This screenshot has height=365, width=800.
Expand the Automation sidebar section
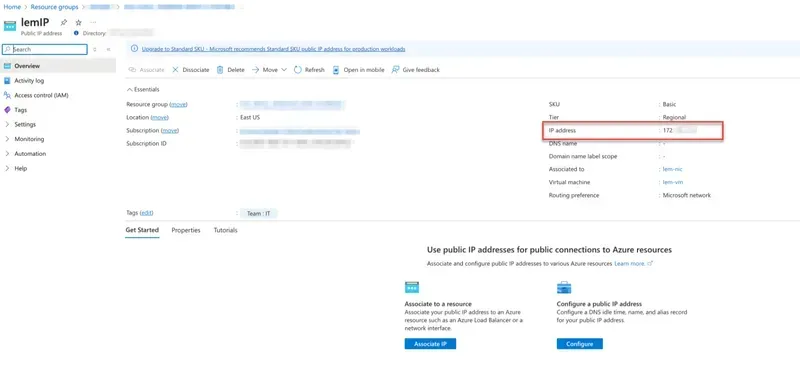tap(7, 154)
